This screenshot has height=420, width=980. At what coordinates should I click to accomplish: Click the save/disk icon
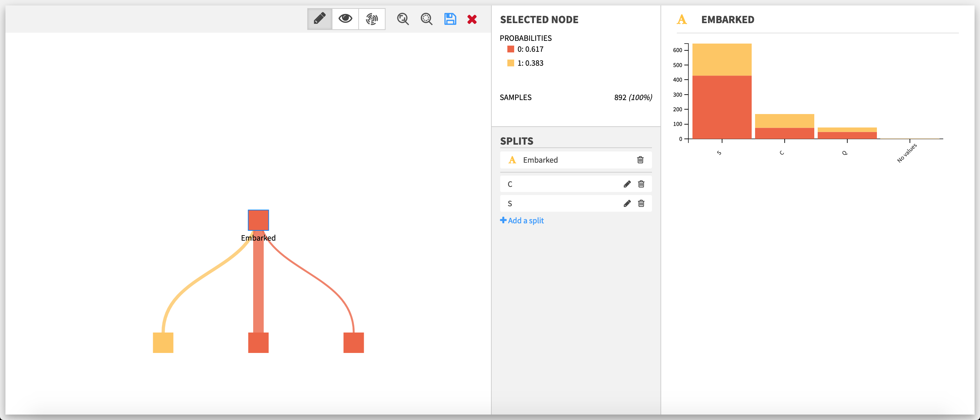click(x=450, y=19)
